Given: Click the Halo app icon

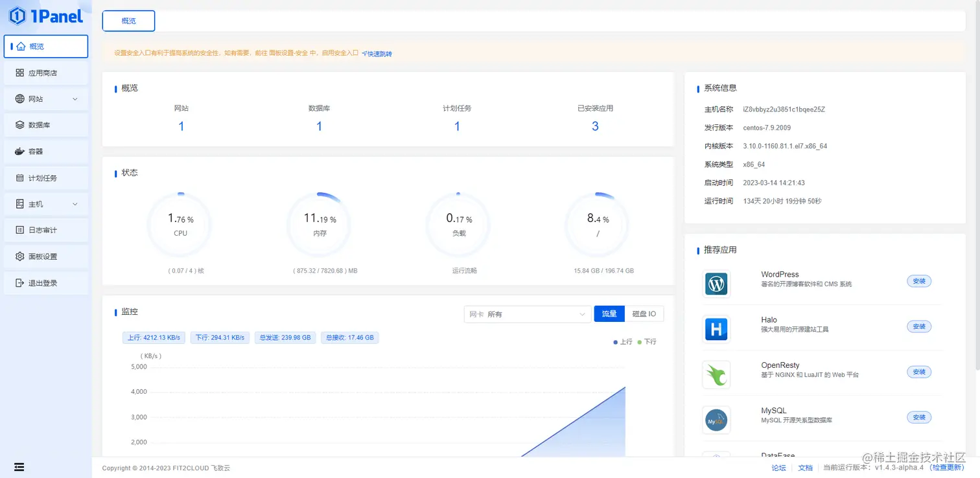Looking at the screenshot, I should (716, 329).
